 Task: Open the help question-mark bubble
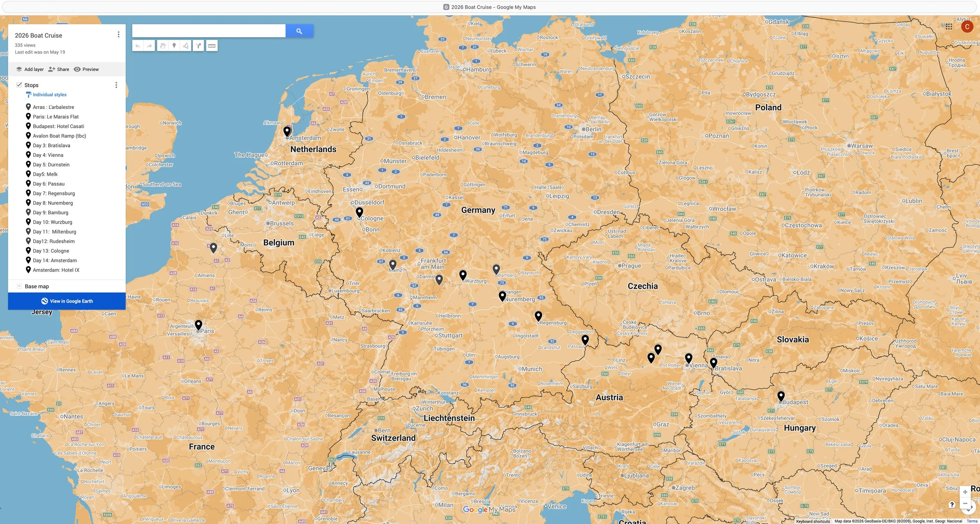coord(952,505)
